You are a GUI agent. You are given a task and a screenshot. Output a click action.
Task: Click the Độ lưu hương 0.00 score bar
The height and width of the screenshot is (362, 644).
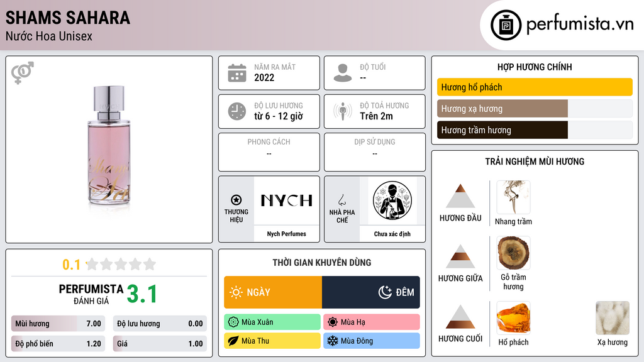160,324
